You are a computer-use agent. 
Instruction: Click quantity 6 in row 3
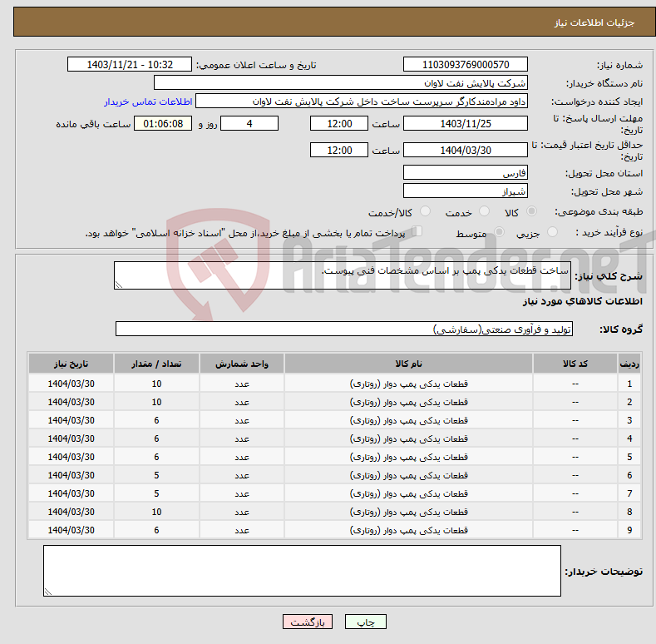coord(156,420)
